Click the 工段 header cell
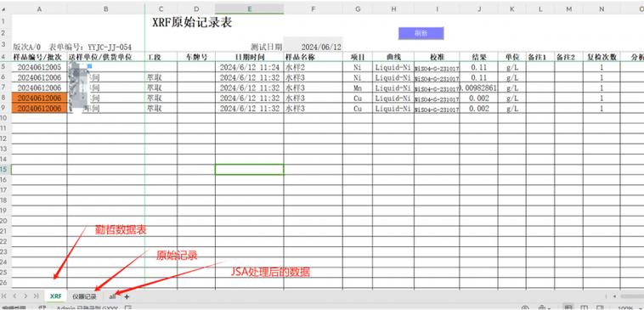Screen dimensions: 644x310 161,57
